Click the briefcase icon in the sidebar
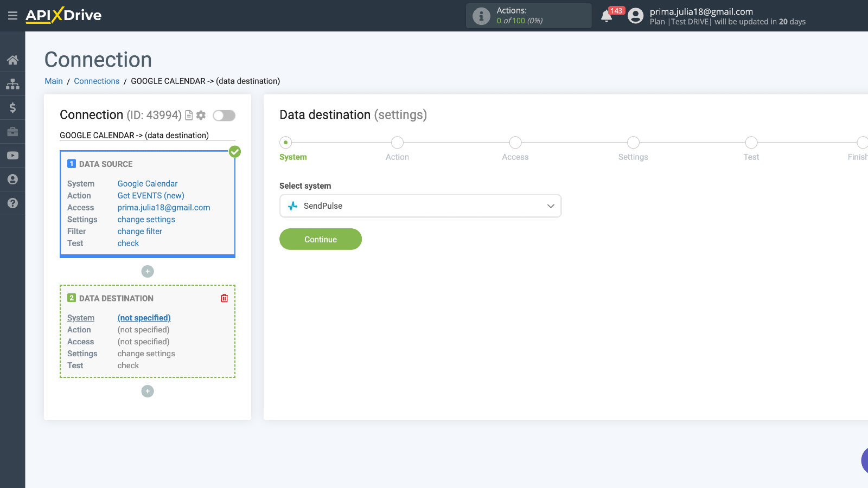 click(12, 132)
